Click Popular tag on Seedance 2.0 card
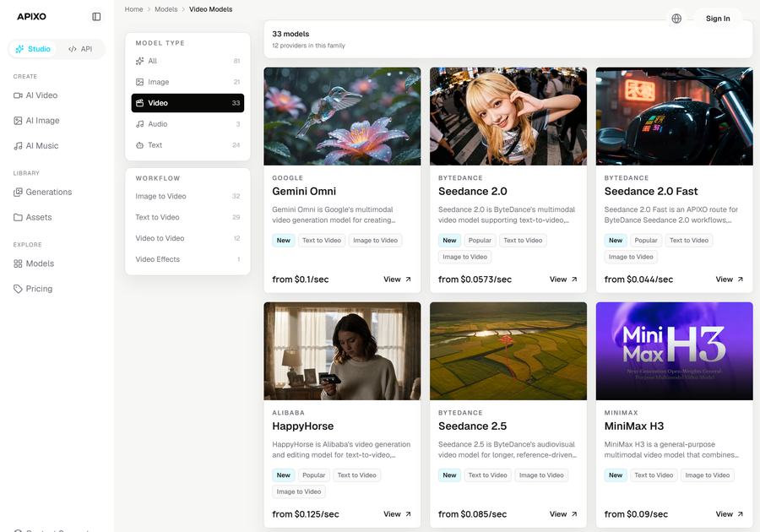Screen dimensions: 760x532 click(480, 241)
